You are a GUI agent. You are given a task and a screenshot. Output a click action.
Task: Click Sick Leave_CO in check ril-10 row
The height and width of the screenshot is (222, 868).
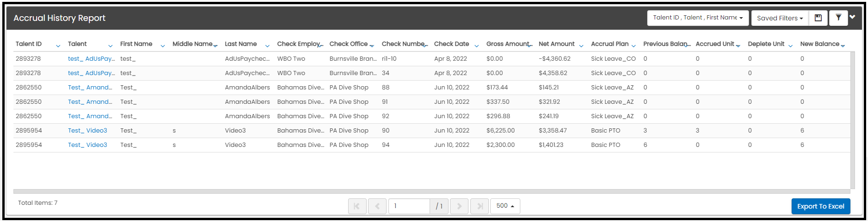613,59
